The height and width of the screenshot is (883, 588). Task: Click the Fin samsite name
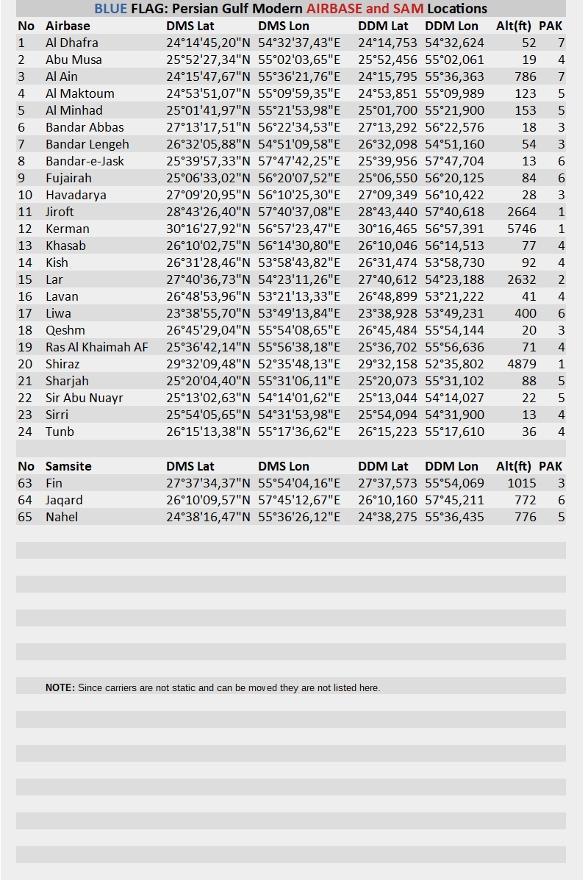pyautogui.click(x=54, y=483)
